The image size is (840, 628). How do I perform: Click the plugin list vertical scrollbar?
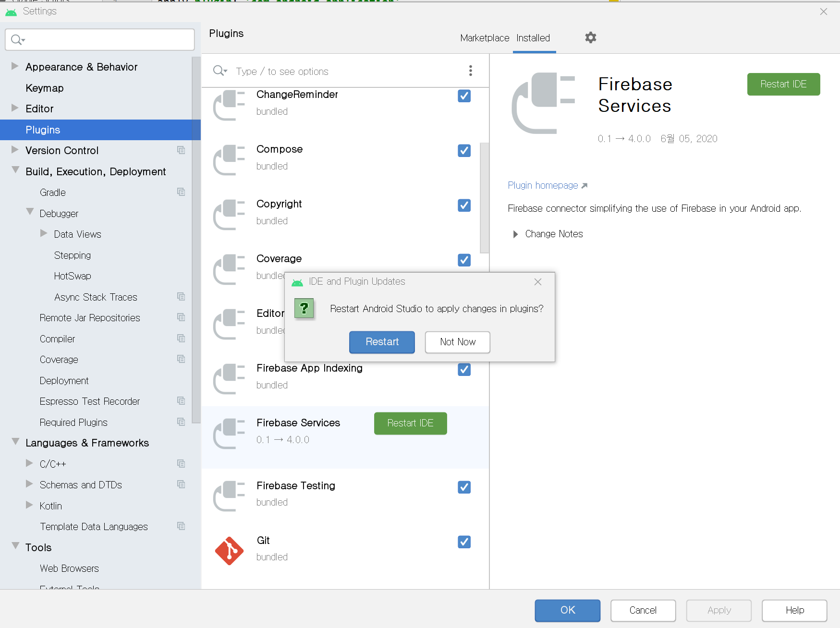[484, 198]
